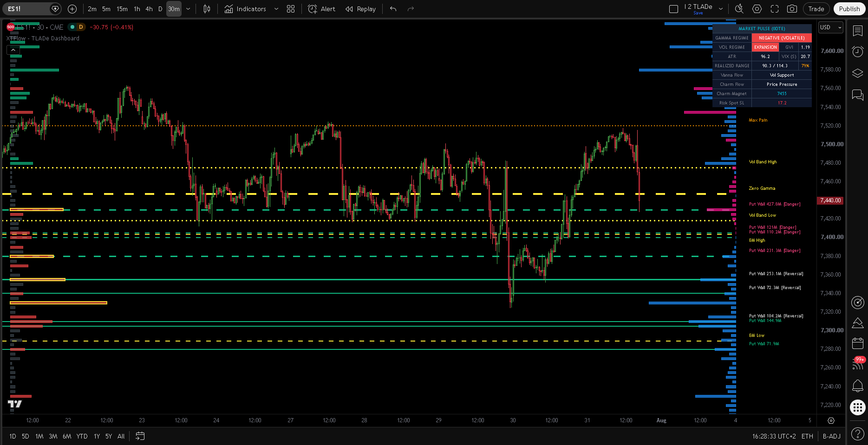Start bar Replay mode
This screenshot has height=445, width=868.
tap(361, 9)
